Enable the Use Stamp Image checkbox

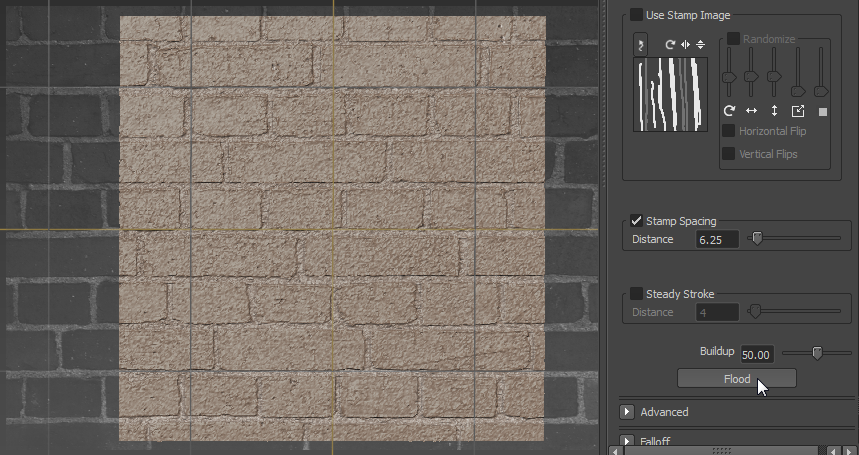pos(637,15)
